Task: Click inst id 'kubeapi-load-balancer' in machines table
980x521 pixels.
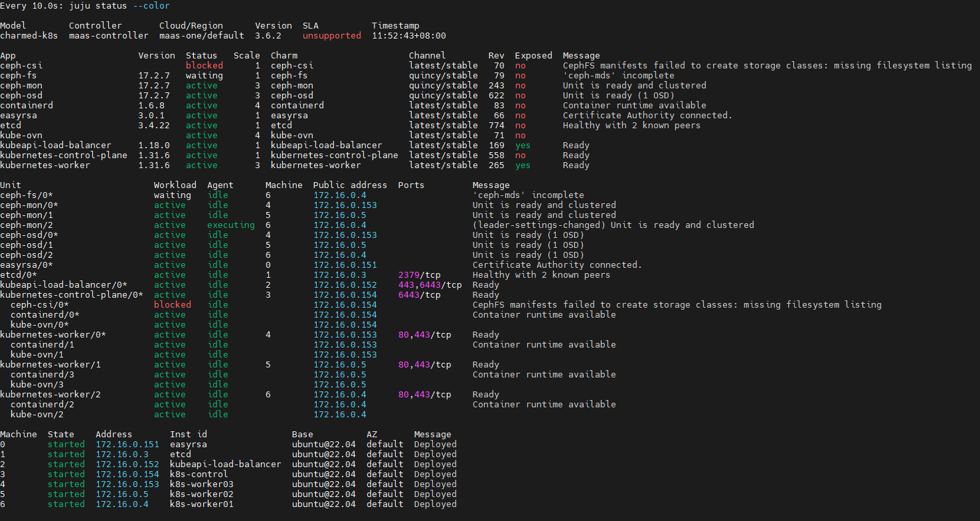Action: (x=226, y=465)
